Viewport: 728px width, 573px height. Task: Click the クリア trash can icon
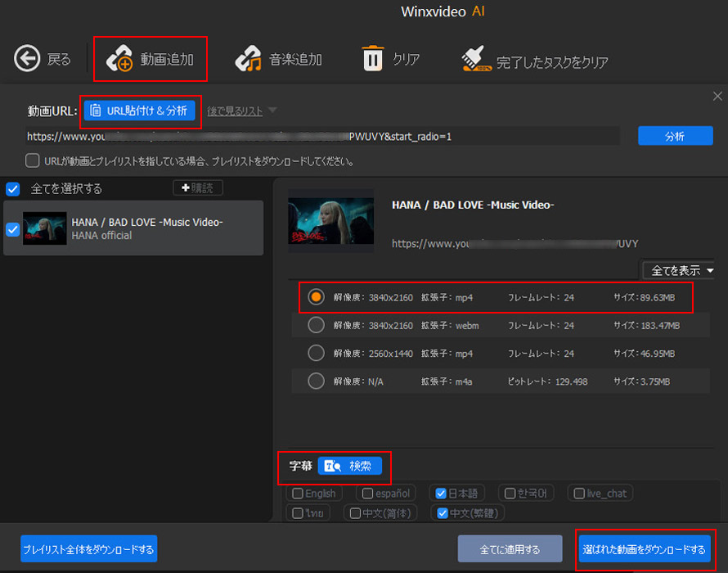373,59
